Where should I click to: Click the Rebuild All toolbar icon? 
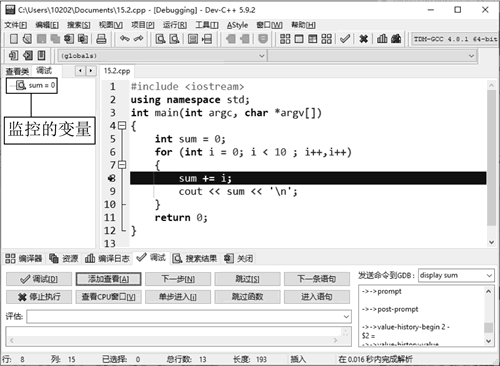(327, 39)
